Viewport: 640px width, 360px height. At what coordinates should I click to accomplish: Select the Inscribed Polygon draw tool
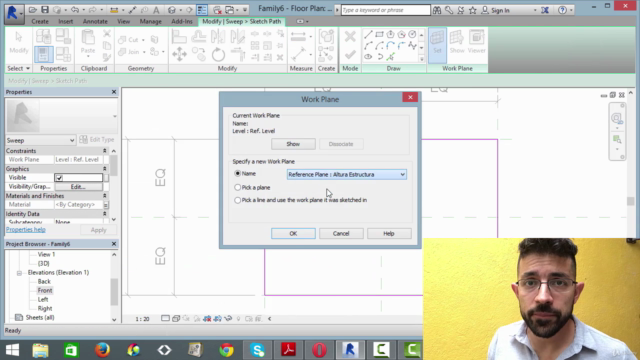(x=391, y=35)
